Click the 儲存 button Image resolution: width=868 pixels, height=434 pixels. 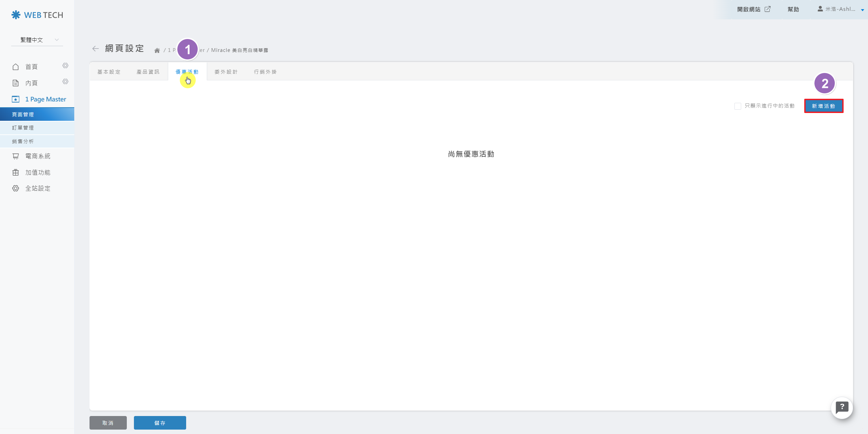pos(160,423)
